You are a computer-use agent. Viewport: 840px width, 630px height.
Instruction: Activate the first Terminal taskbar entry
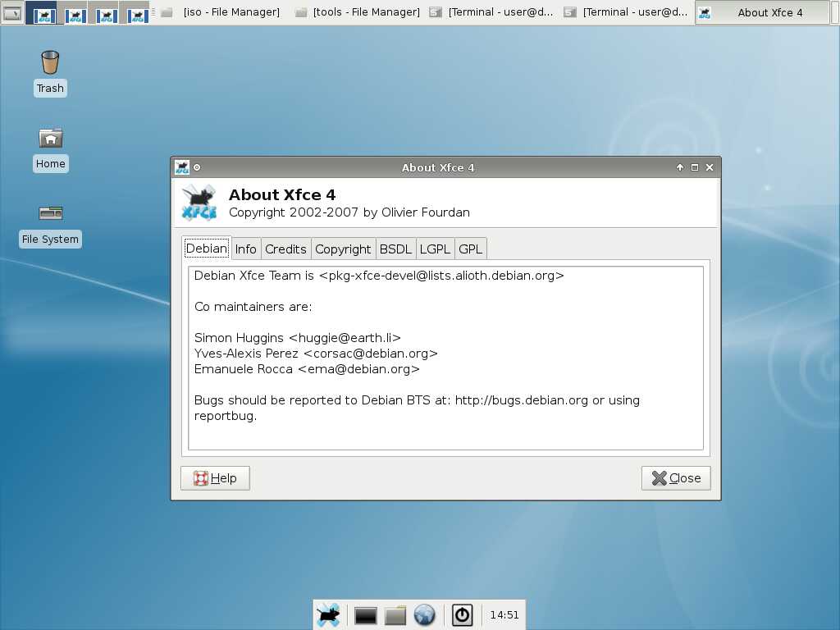coord(492,12)
